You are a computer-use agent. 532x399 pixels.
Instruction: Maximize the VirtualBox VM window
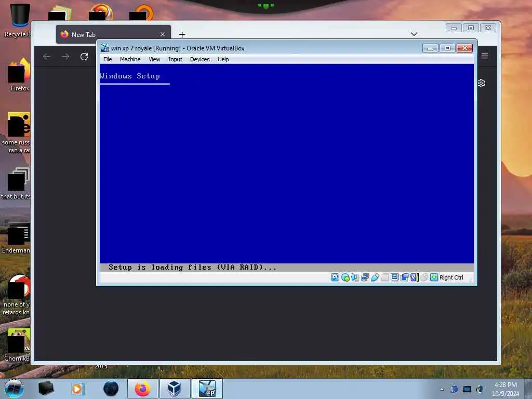447,48
